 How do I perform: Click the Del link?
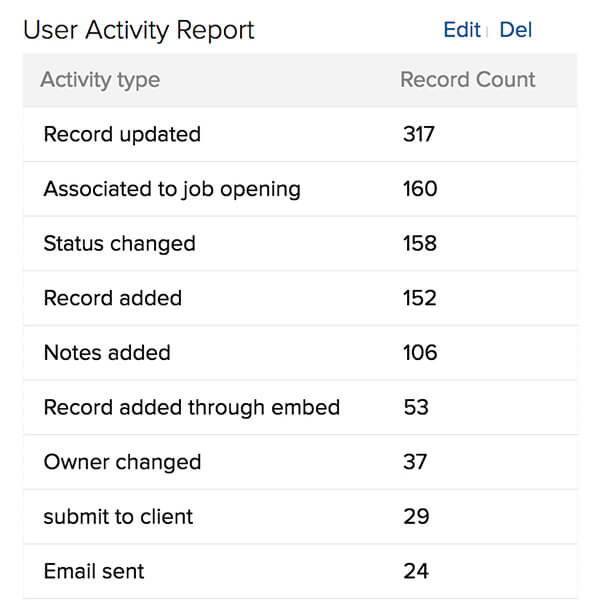[515, 30]
